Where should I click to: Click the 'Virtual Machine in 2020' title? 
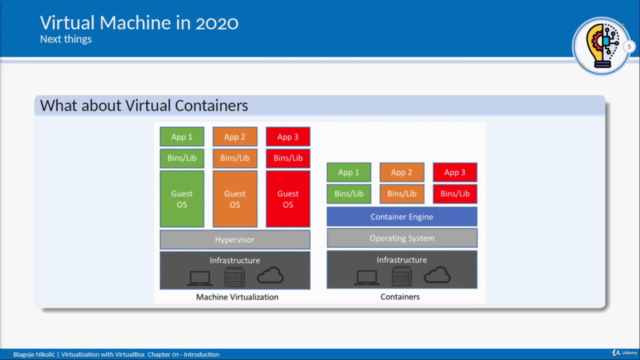tap(139, 22)
